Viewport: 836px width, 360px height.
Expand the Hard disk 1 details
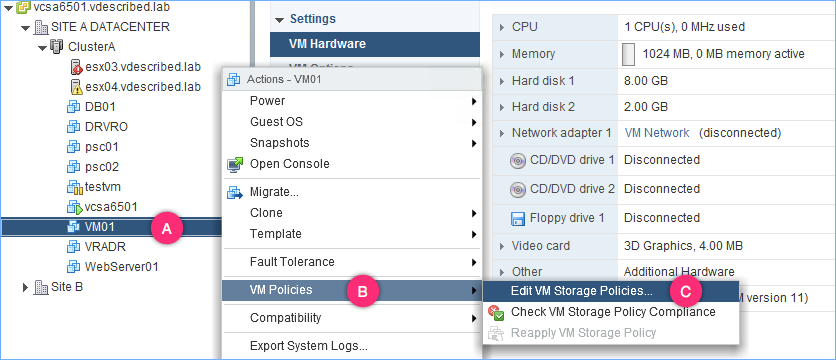point(502,82)
